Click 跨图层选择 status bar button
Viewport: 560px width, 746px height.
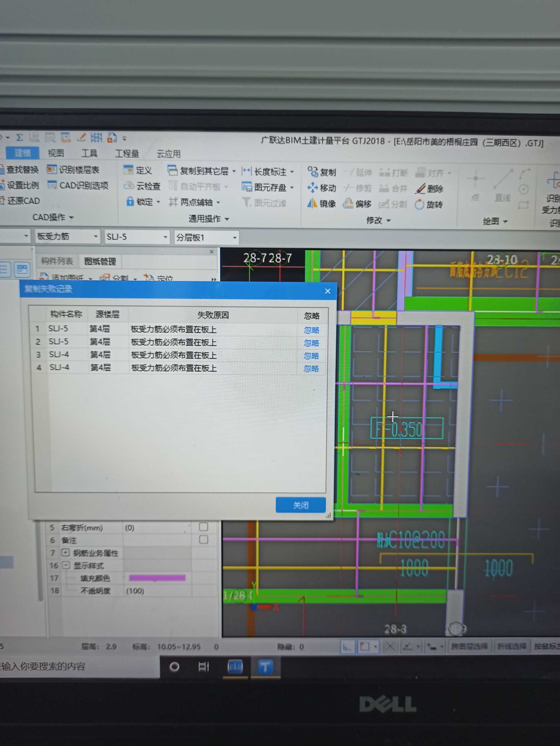click(469, 647)
